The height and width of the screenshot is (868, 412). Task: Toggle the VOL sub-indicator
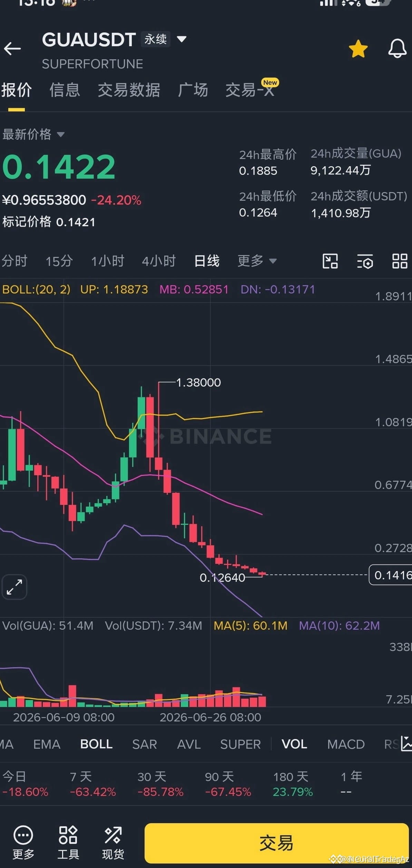(294, 745)
